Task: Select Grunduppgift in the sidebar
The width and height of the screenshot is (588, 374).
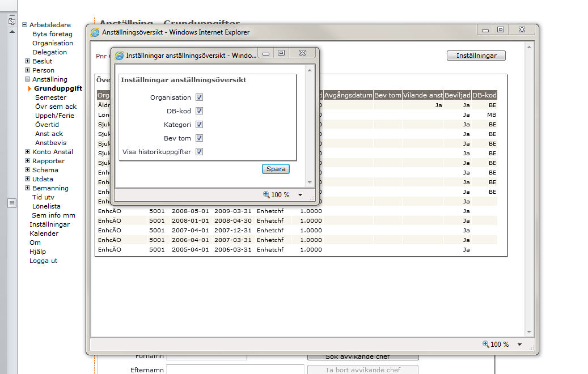Action: point(58,88)
